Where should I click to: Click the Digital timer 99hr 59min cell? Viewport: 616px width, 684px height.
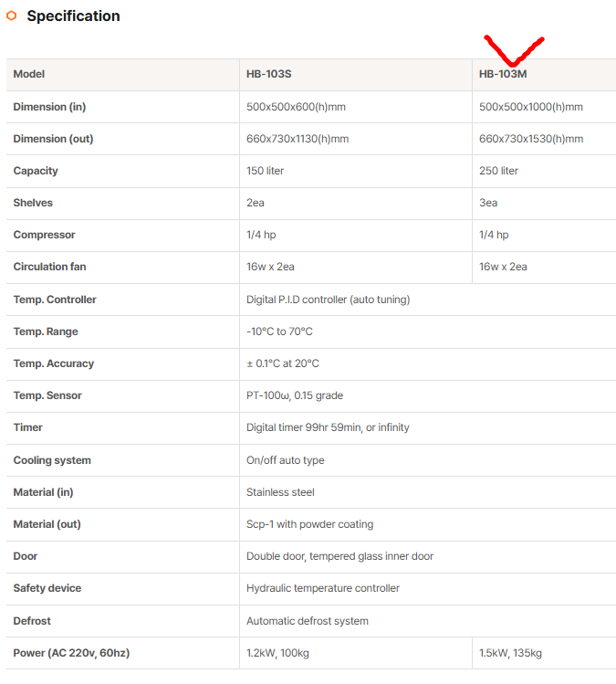point(328,427)
